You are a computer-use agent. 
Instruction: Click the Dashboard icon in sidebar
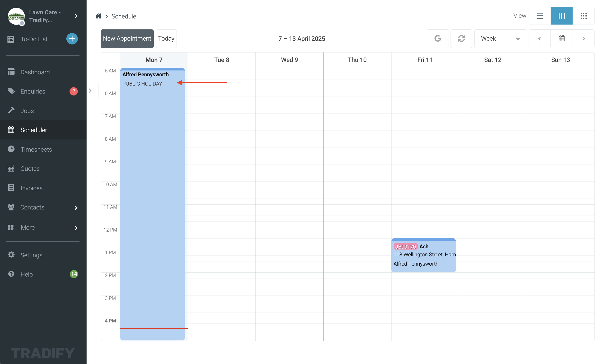click(x=11, y=72)
